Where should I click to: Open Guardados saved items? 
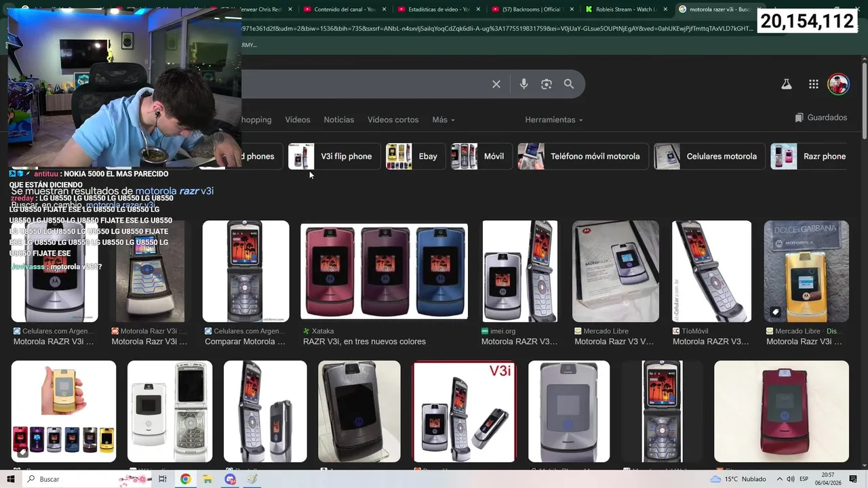(x=821, y=117)
